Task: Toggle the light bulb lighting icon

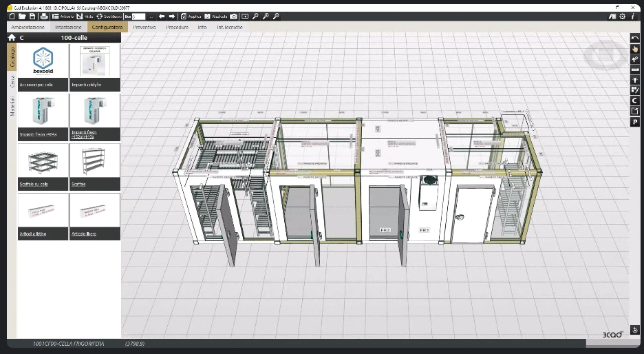Action: [x=635, y=80]
